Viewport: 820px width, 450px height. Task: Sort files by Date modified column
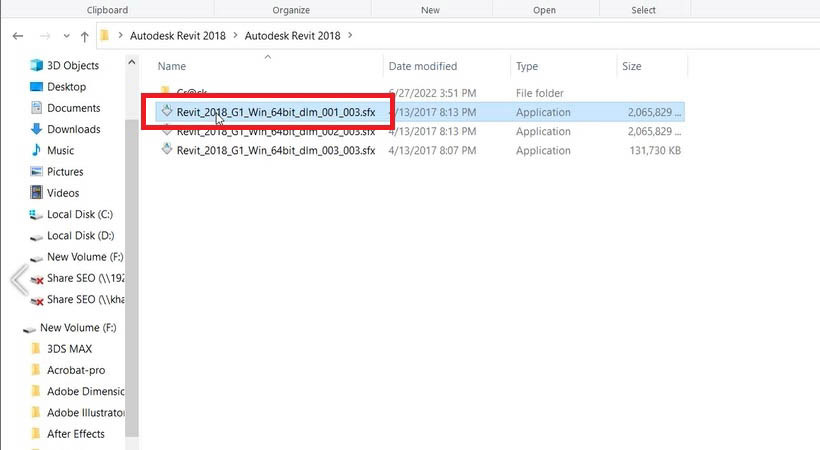coord(423,66)
